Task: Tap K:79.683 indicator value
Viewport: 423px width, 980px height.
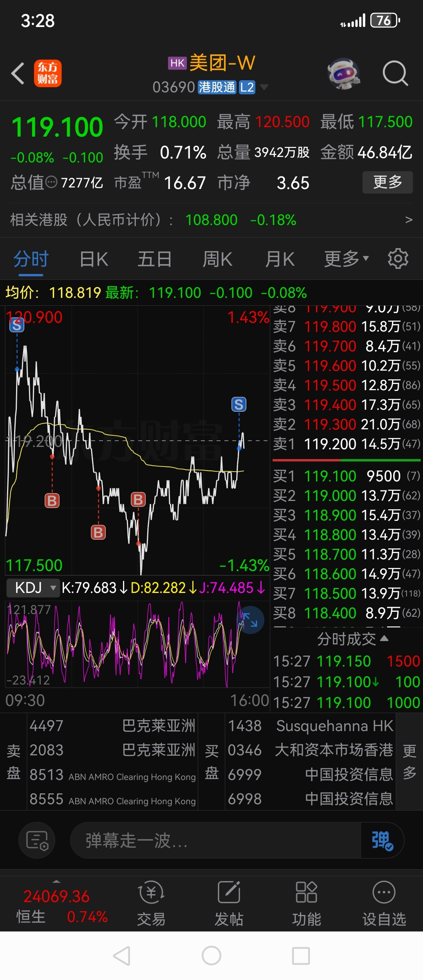Action: [x=94, y=588]
